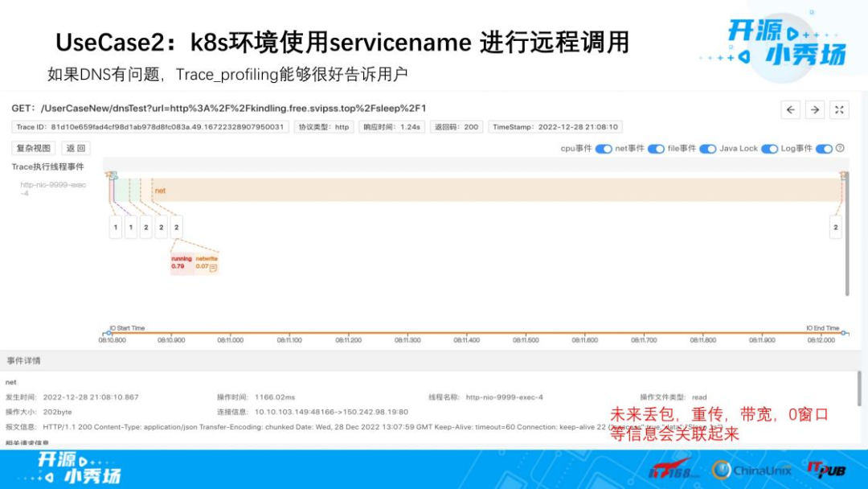
Task: Click the first numbered event marker 1
Action: (115, 227)
